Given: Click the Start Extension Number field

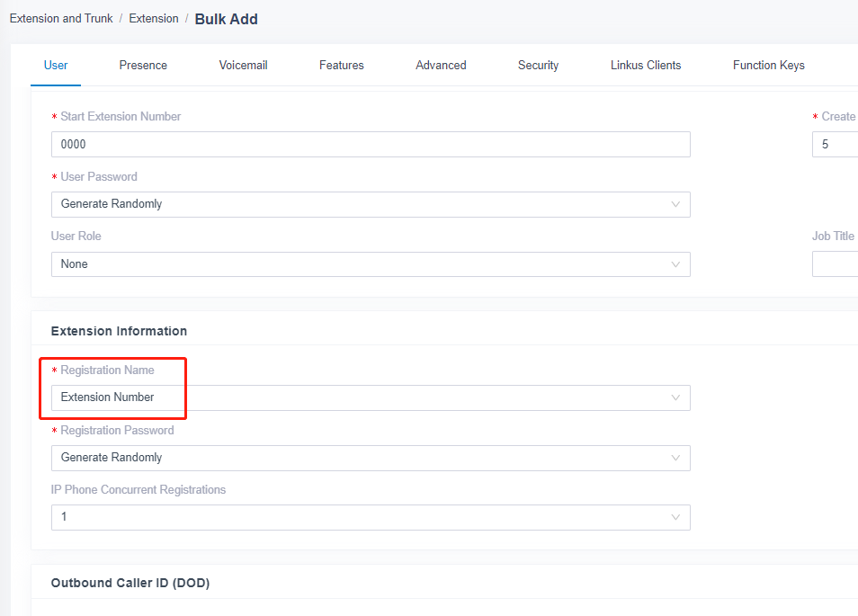Looking at the screenshot, I should click(371, 145).
